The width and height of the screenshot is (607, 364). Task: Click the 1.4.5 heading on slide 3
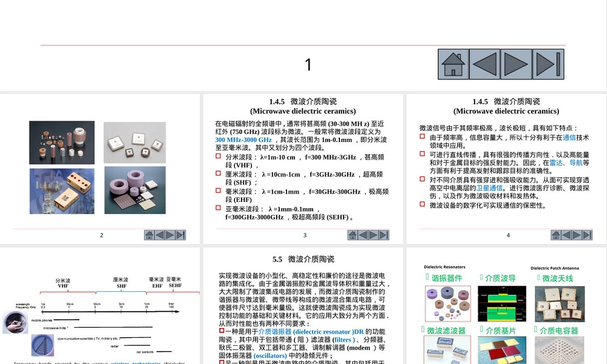point(303,106)
